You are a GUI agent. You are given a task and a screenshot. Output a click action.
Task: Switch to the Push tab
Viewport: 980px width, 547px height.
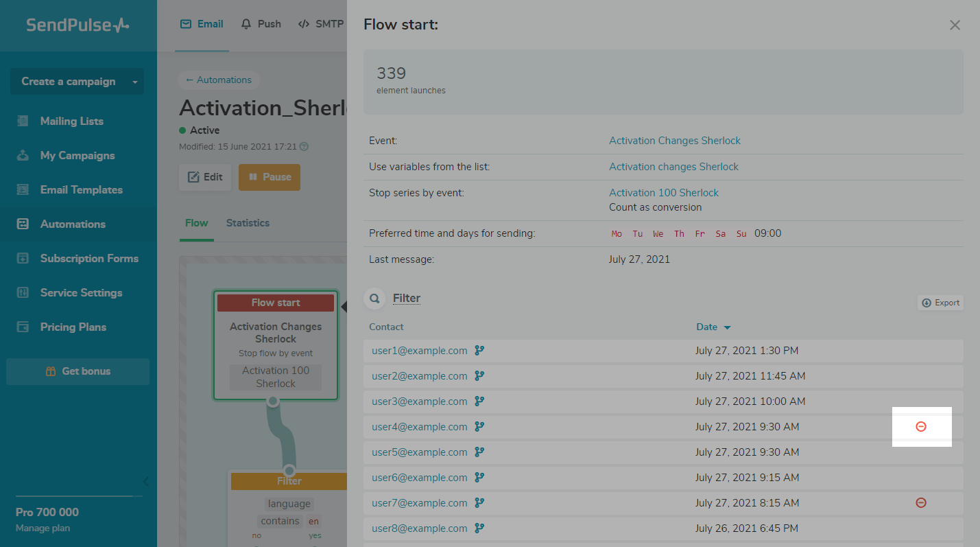[x=261, y=24]
